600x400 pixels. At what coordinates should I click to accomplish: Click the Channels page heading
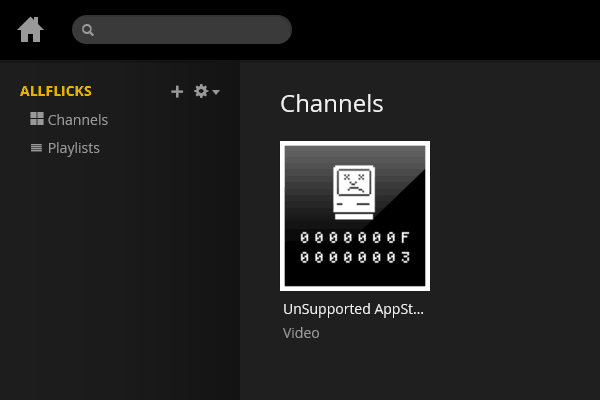pyautogui.click(x=331, y=104)
